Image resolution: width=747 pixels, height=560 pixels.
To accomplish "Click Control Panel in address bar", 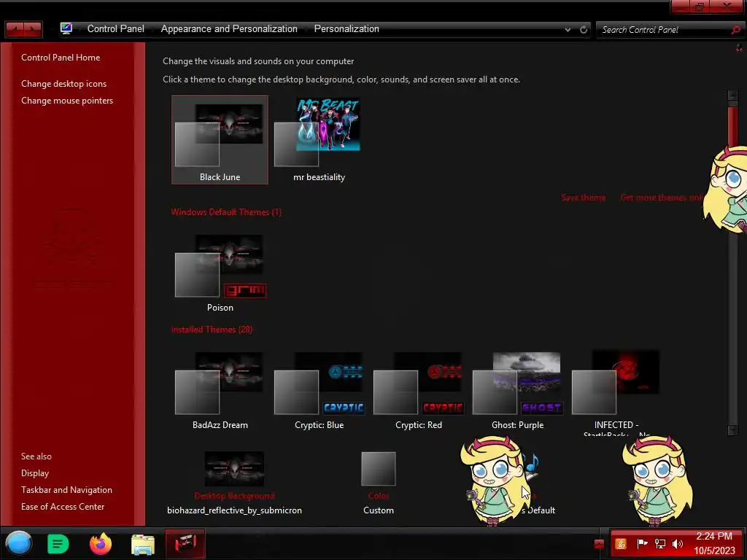I will [116, 29].
